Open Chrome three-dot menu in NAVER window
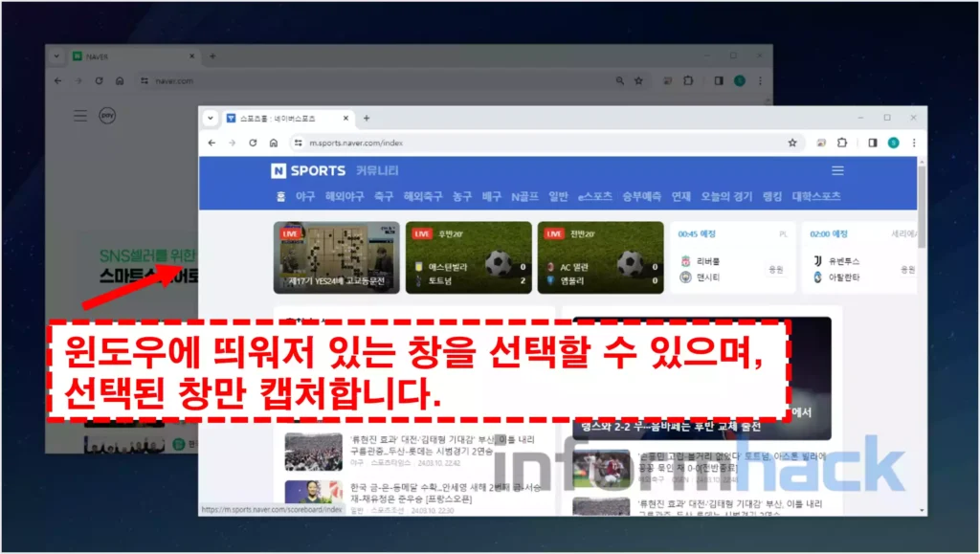 760,80
